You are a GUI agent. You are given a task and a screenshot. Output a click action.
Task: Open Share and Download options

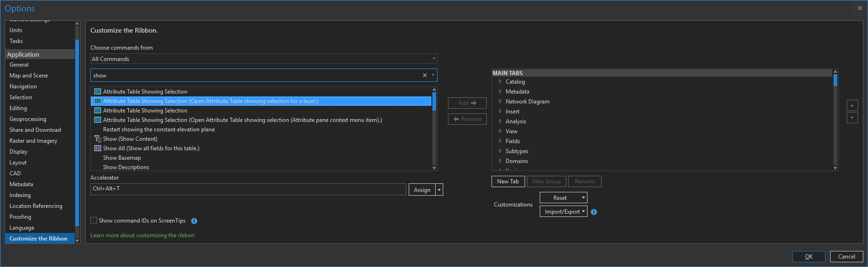(x=40, y=130)
